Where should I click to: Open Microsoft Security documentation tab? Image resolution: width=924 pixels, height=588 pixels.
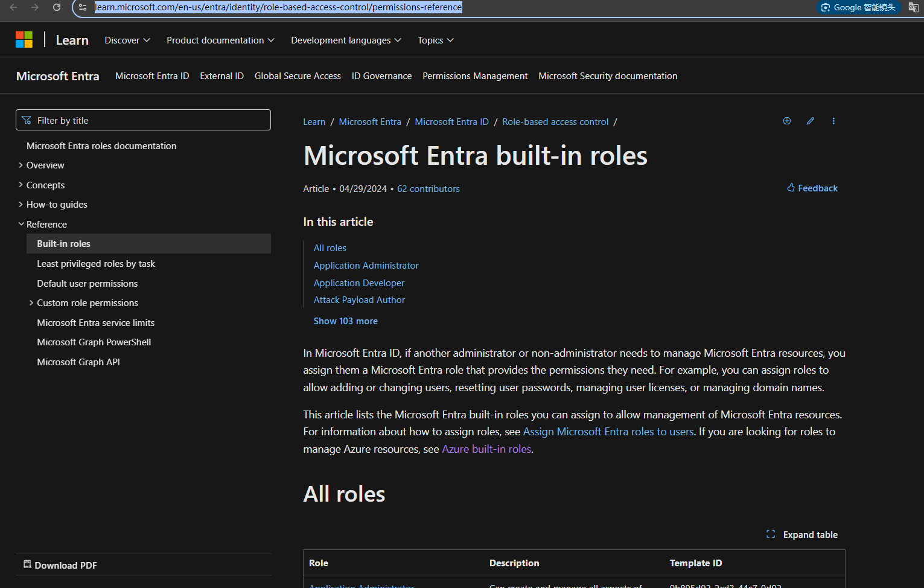(x=608, y=76)
